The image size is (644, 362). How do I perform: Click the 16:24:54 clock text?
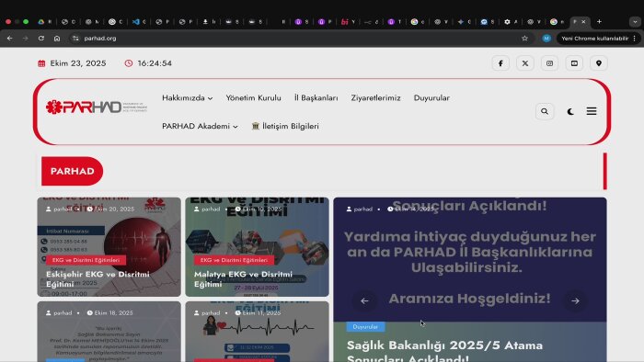tap(155, 63)
